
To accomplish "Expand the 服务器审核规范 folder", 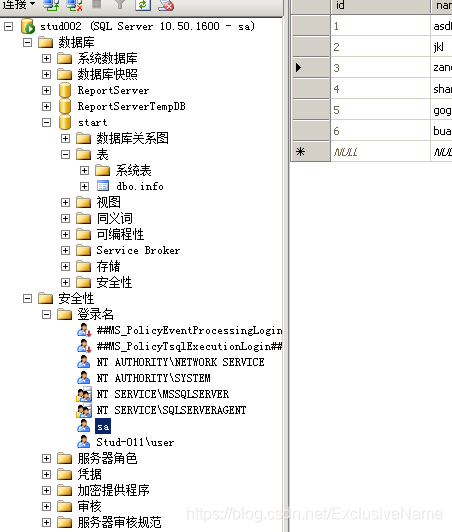I will pos(46,522).
